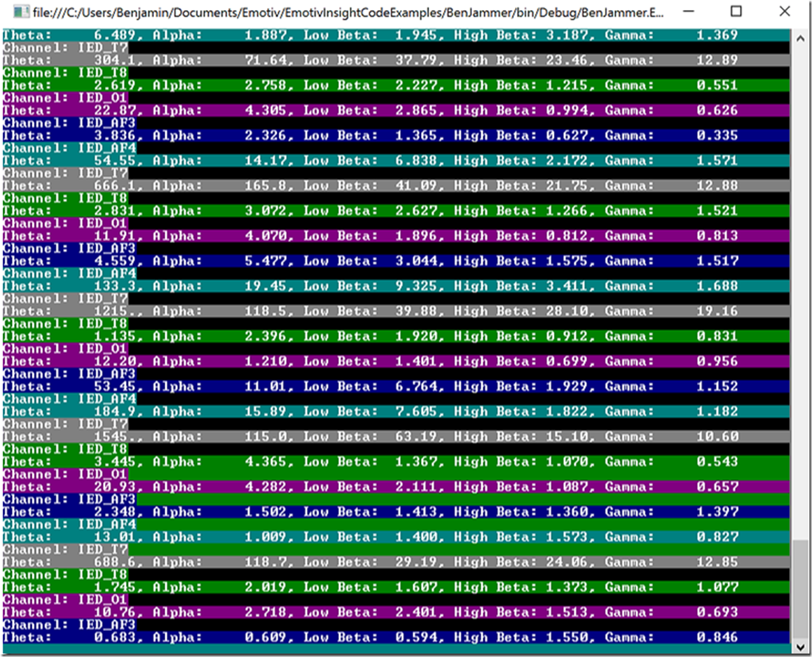The image size is (812, 657).
Task: Click the Gamma value 1.369
Action: coord(717,35)
